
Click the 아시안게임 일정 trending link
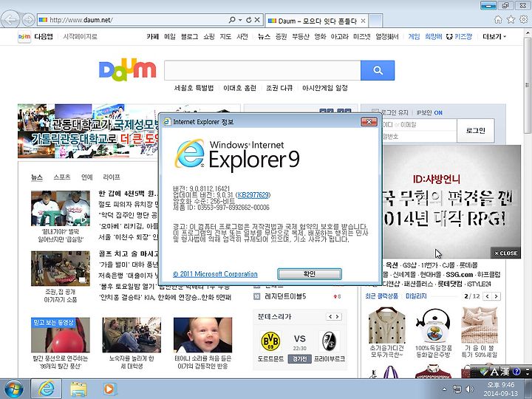point(324,88)
